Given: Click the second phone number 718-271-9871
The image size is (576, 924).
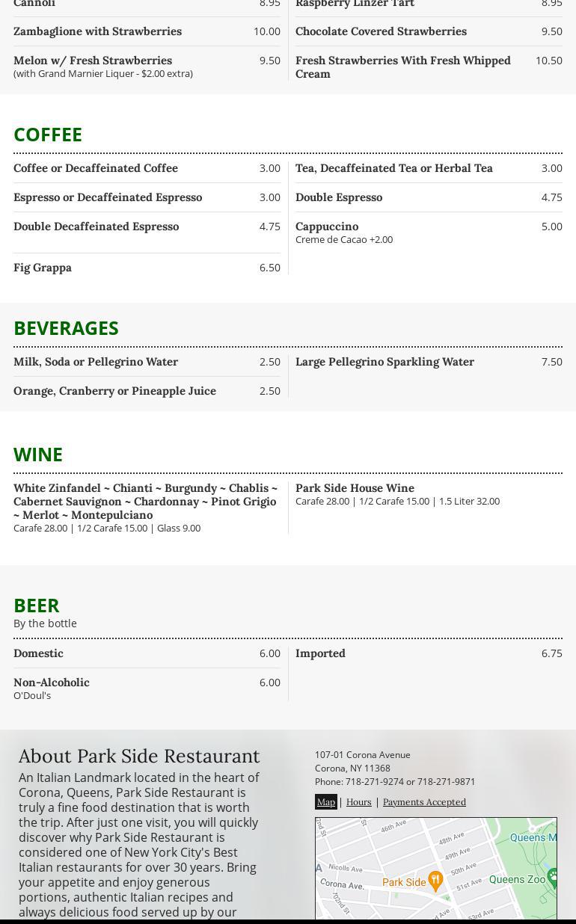Looking at the screenshot, I should [446, 781].
